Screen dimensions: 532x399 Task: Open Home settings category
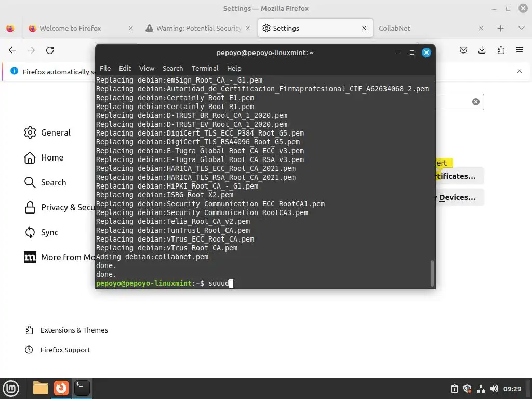[44, 157]
